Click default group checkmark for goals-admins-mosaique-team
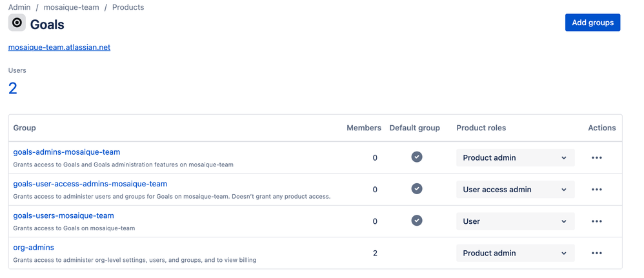The width and height of the screenshot is (644, 278). [417, 157]
